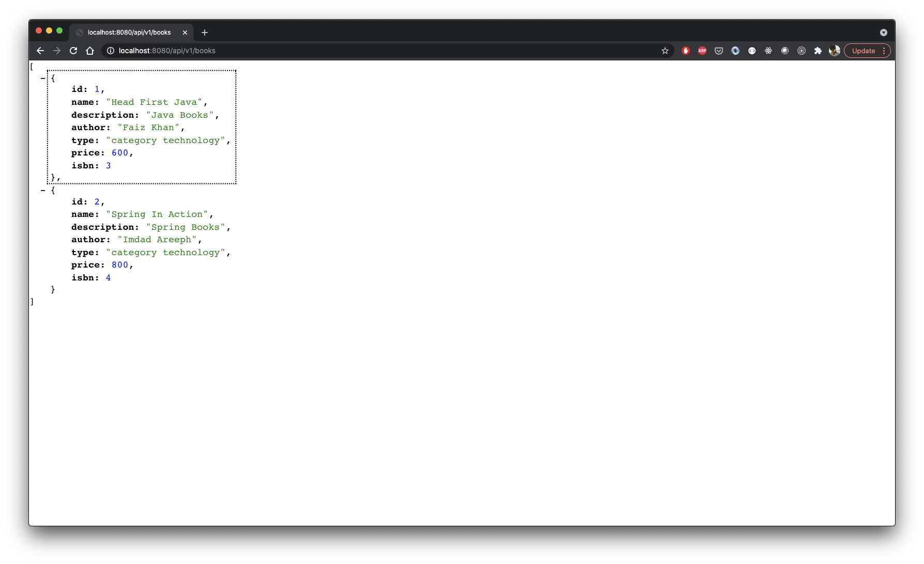Click the type value of second book

165,253
